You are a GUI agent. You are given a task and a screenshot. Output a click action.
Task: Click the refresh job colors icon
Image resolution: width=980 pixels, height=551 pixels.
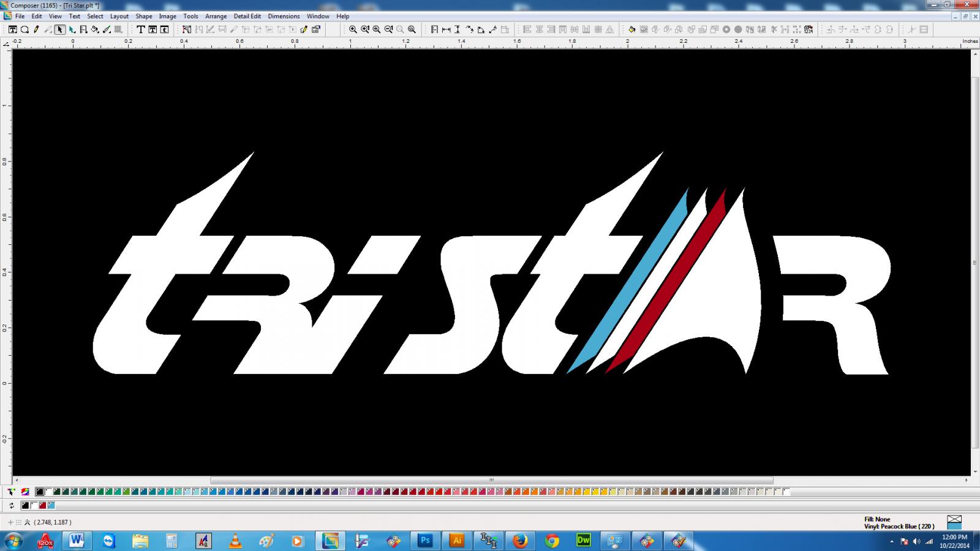[12, 506]
